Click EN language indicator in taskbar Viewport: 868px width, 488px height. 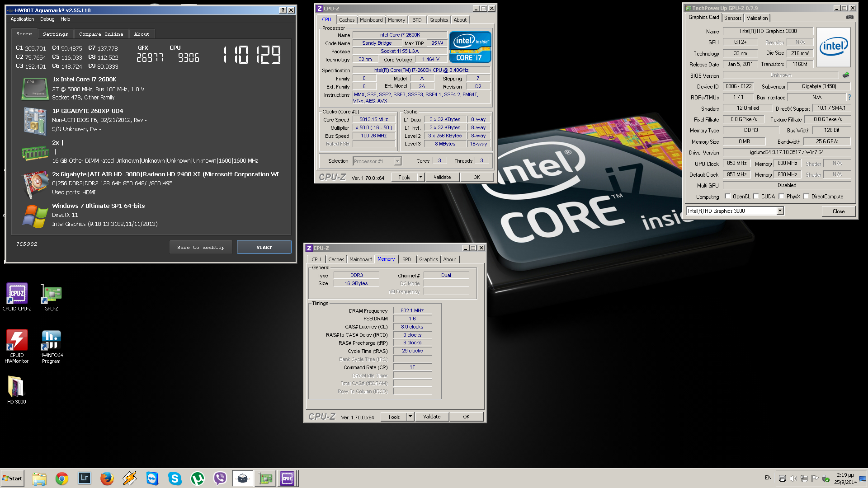[768, 478]
